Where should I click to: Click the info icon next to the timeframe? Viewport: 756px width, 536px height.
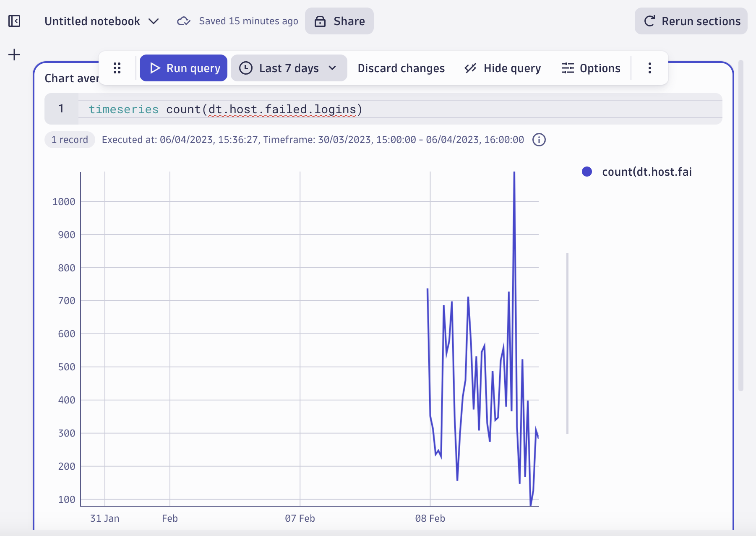(540, 140)
